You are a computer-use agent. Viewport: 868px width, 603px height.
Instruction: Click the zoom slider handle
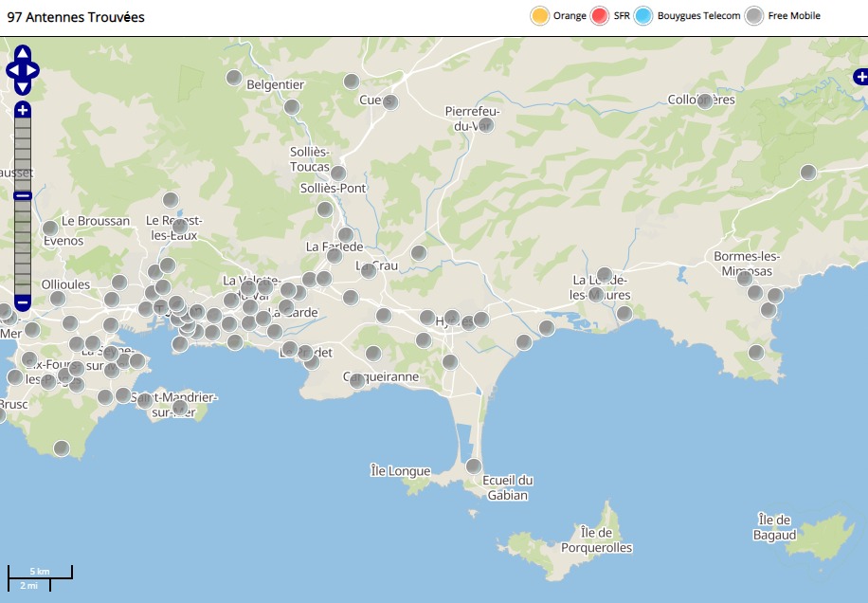coord(23,195)
